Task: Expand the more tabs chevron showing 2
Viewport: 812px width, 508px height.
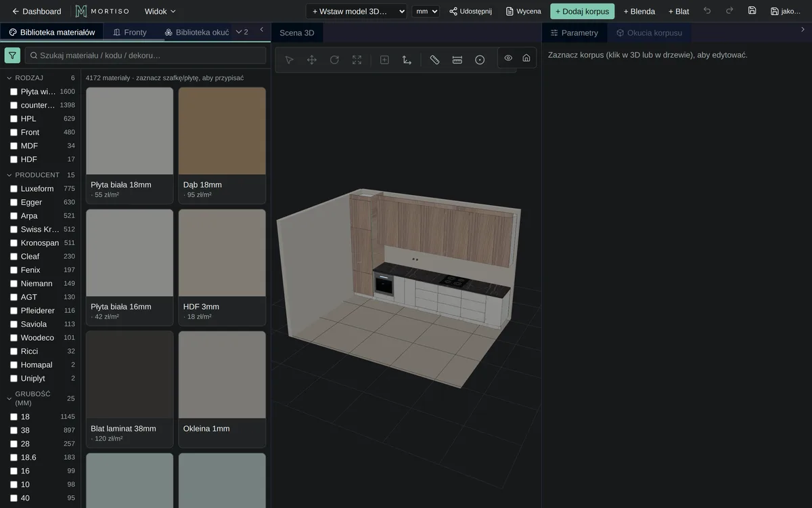Action: click(x=242, y=32)
